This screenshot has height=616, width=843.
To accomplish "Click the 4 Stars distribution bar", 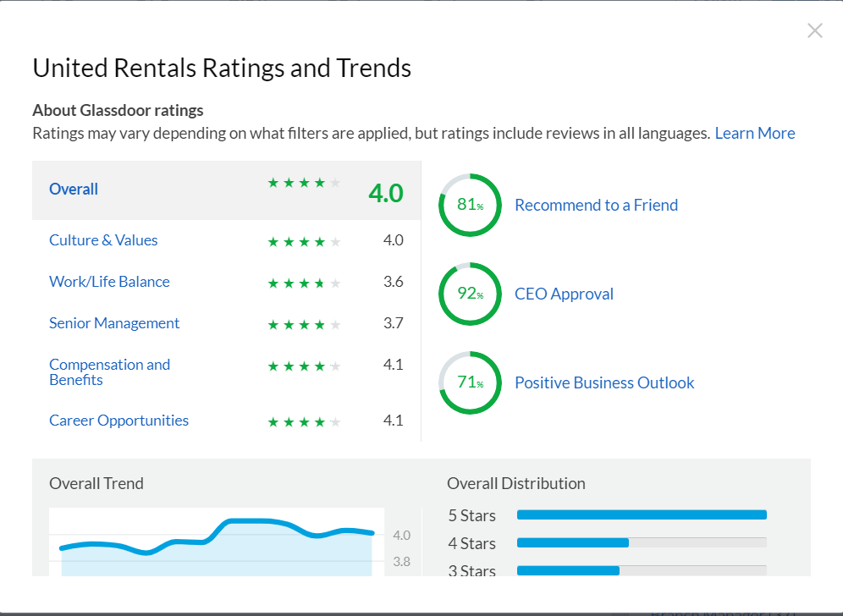I will tap(642, 543).
